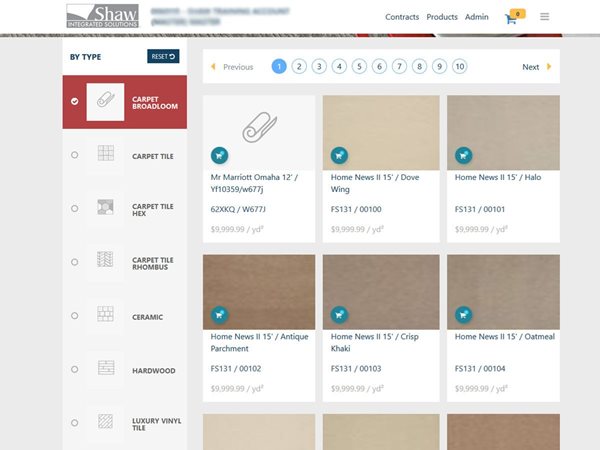Open the Oatmeal carpet swatch image
This screenshot has height=450, width=600.
503,292
